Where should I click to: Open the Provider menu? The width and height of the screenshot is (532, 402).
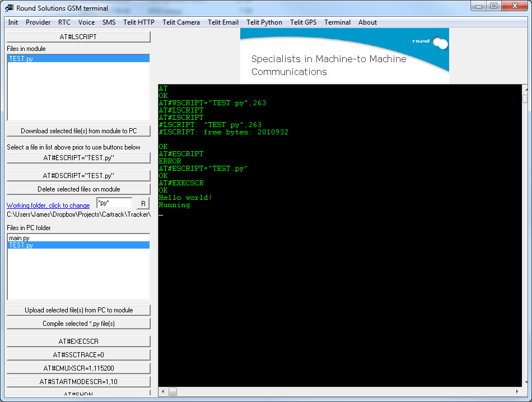tap(38, 22)
